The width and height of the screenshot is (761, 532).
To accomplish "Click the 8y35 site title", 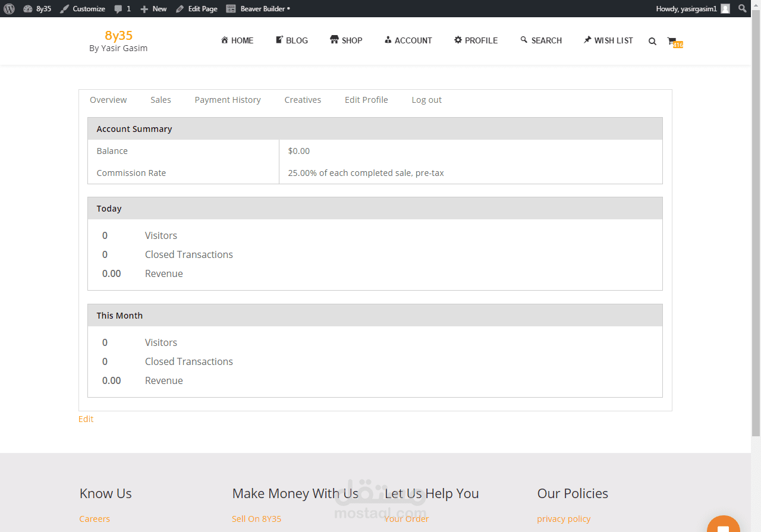I will point(118,36).
